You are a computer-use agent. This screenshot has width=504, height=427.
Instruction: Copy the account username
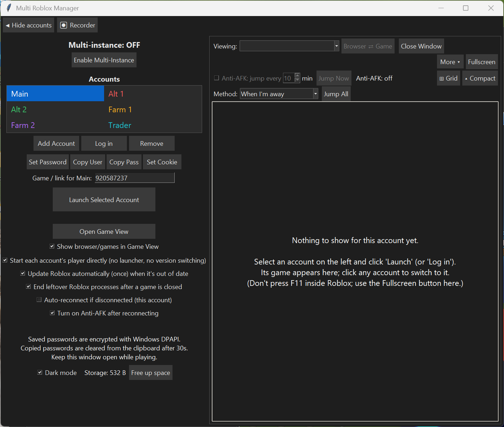pos(88,162)
